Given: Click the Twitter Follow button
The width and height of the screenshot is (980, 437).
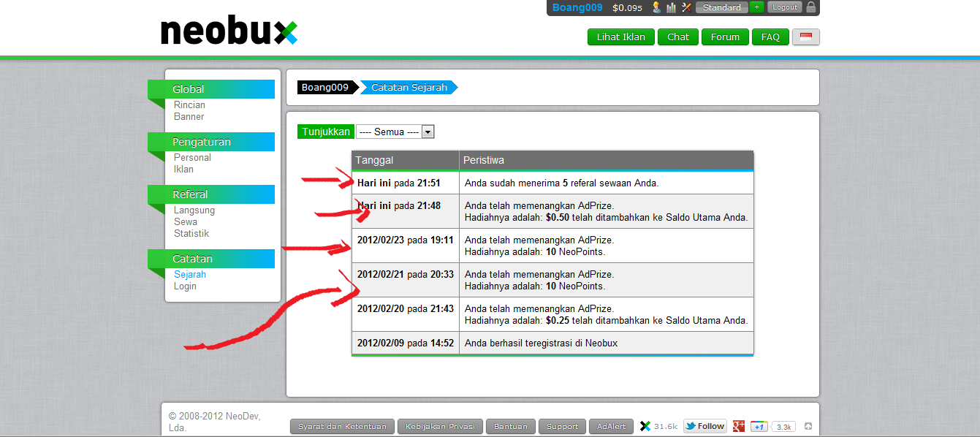Looking at the screenshot, I should coord(705,426).
